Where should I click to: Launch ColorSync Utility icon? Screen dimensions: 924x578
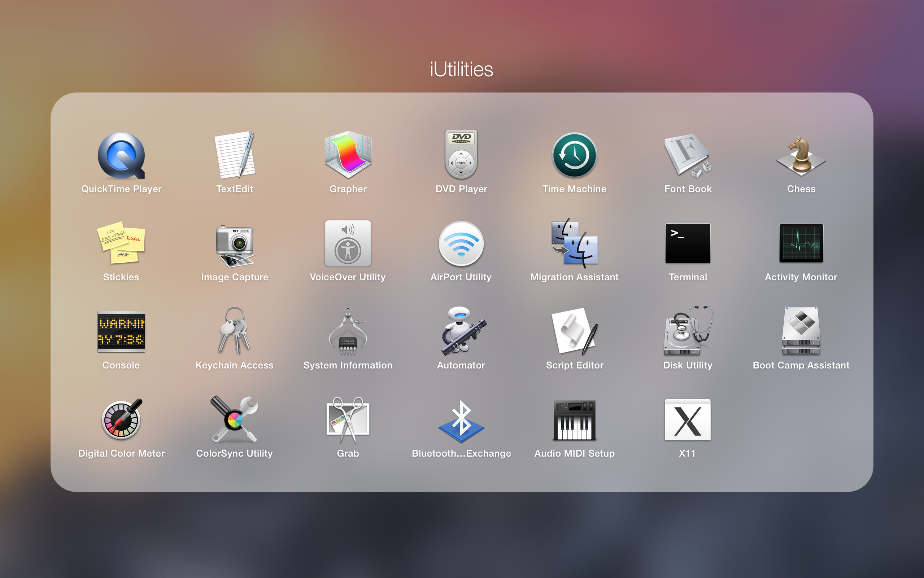point(235,419)
